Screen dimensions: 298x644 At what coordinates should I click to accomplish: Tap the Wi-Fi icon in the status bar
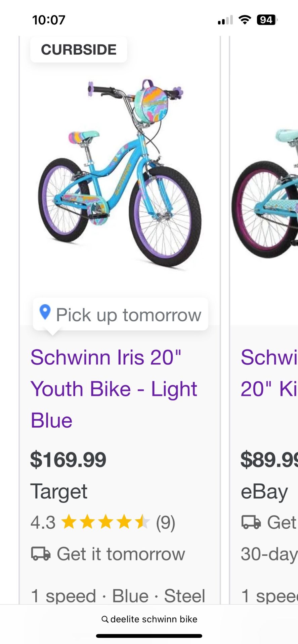pos(245,20)
